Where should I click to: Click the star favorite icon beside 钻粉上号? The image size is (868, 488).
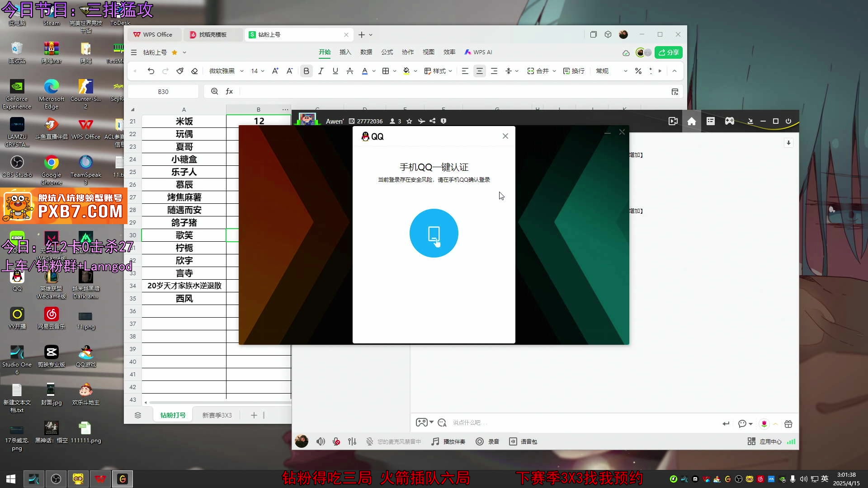click(x=175, y=52)
